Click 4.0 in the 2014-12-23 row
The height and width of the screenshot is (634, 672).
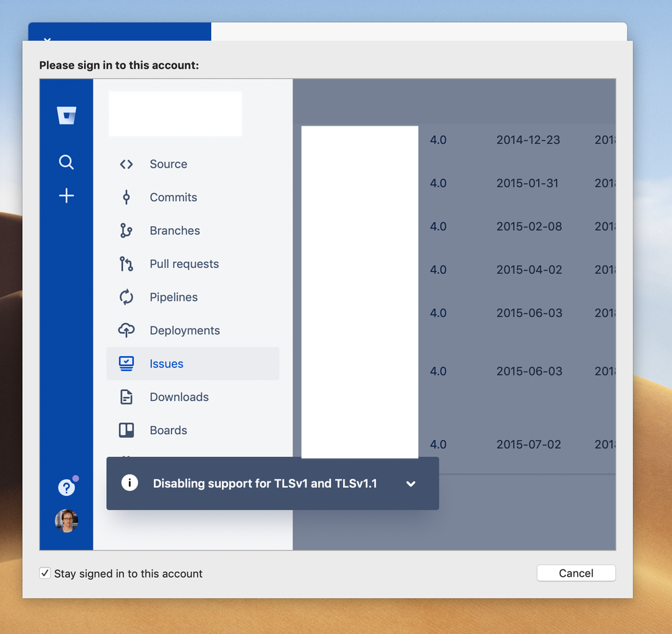(x=438, y=140)
